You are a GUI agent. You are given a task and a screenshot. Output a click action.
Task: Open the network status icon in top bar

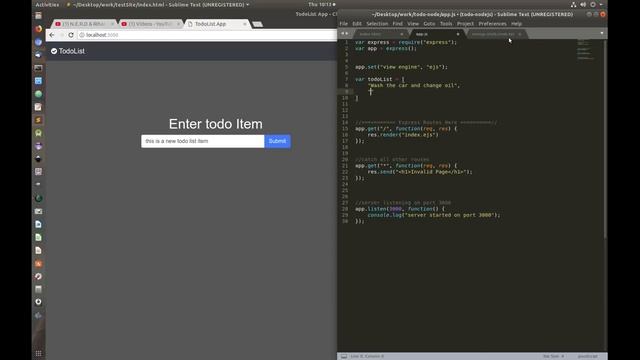(x=573, y=4)
